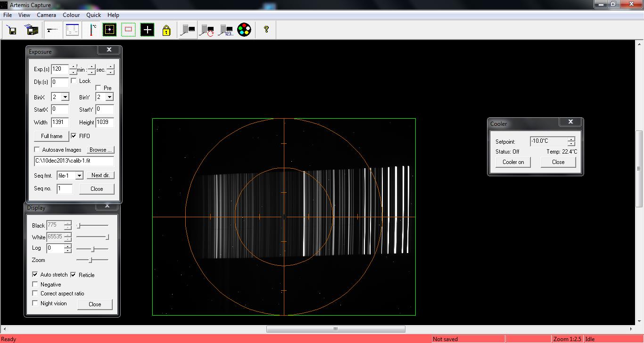Click the Full frame button
The width and height of the screenshot is (644, 343).
pos(51,136)
